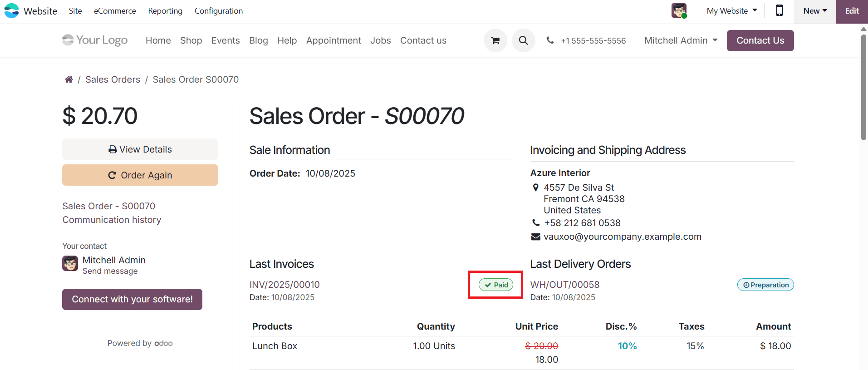Click the search magnifier icon
The width and height of the screenshot is (868, 370).
tap(523, 41)
